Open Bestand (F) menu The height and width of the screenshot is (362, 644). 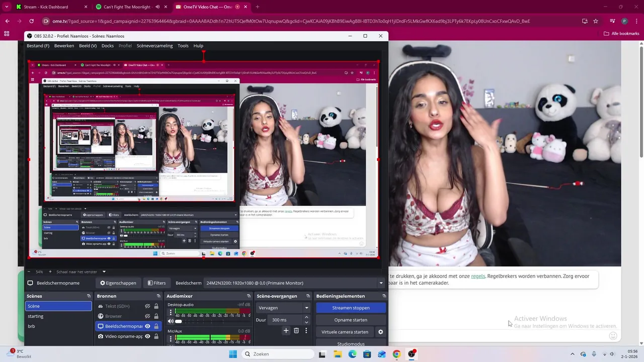[x=38, y=46]
